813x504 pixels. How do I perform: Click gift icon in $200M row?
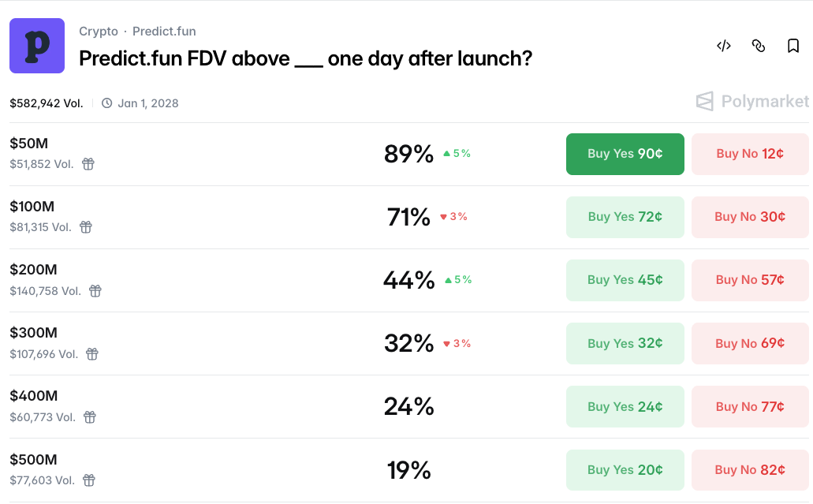pos(95,291)
